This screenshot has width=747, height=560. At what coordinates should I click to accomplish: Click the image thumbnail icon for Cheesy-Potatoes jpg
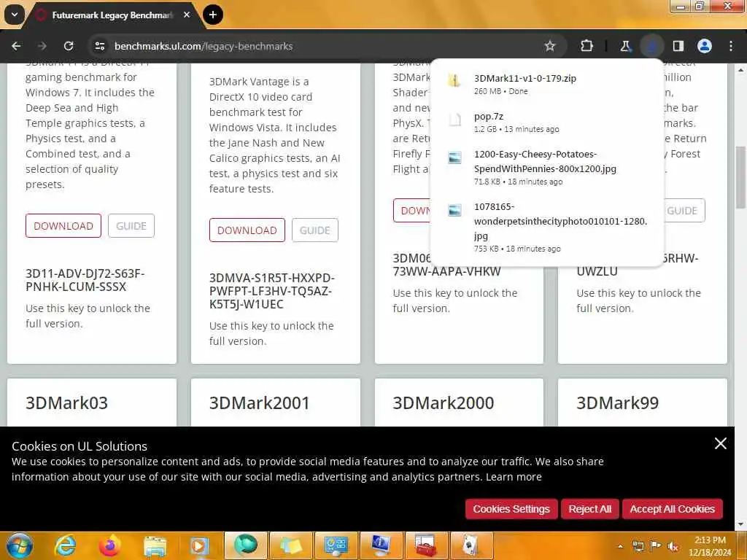(454, 157)
